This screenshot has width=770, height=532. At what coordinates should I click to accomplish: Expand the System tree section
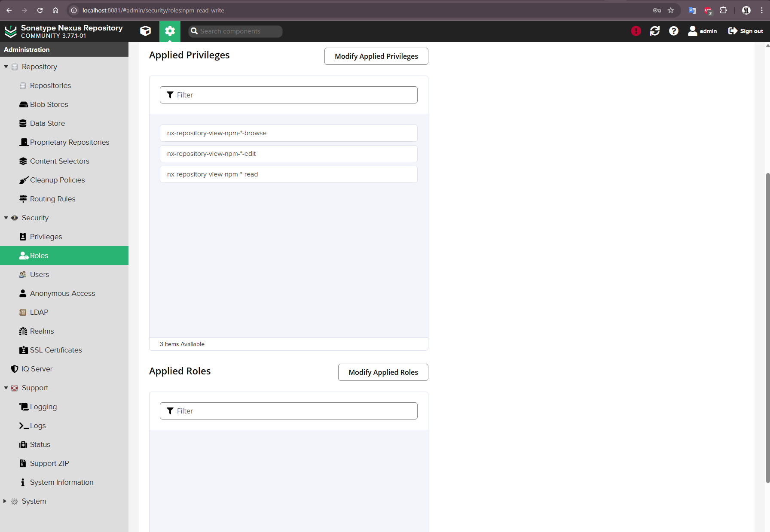click(x=5, y=501)
